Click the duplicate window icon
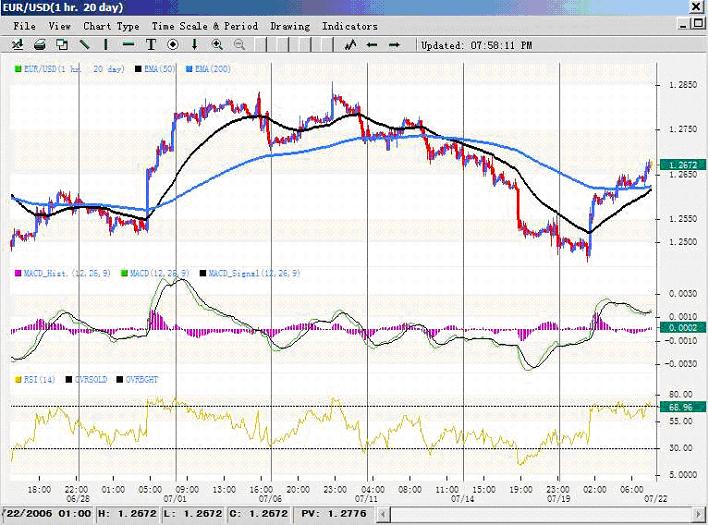The height and width of the screenshot is (525, 708). point(62,45)
